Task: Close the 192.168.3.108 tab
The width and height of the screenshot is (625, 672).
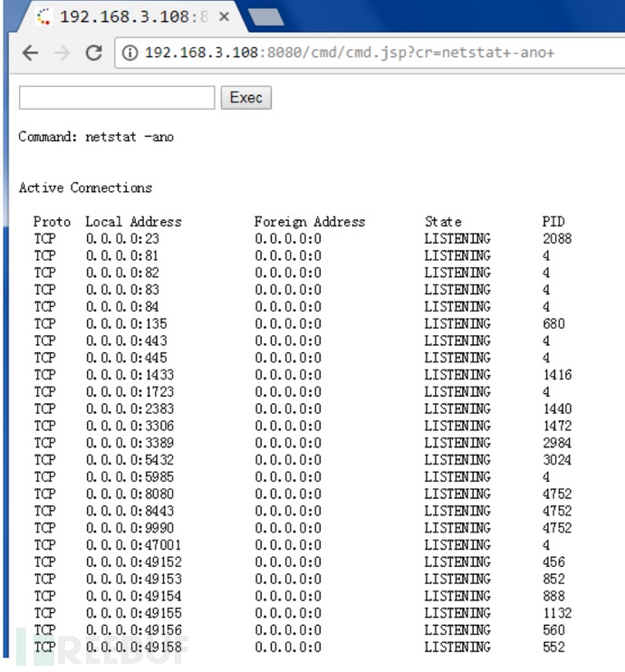Action: pyautogui.click(x=224, y=16)
